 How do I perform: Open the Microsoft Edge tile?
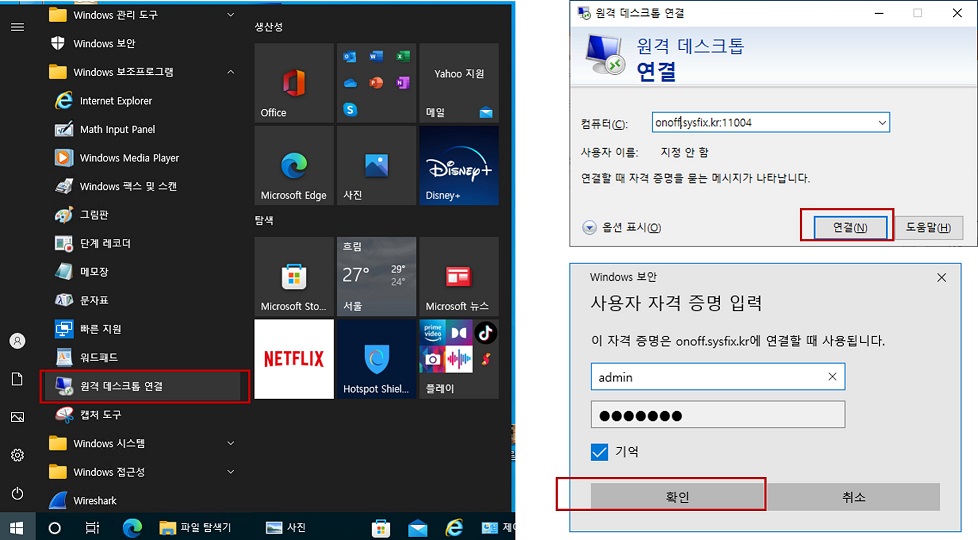pos(294,165)
